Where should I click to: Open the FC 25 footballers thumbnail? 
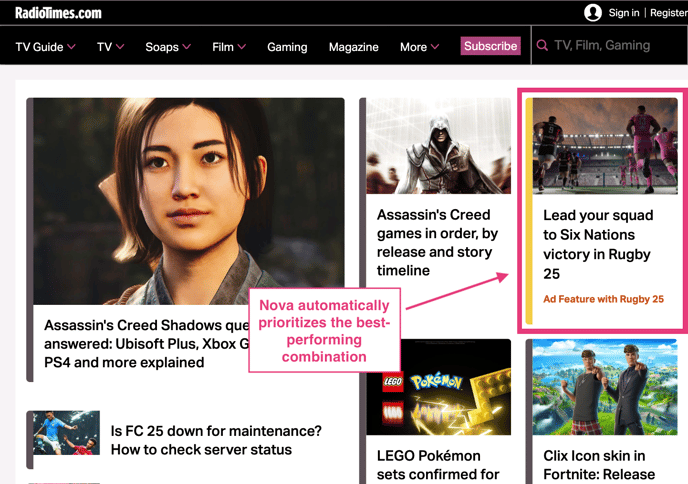click(66, 433)
